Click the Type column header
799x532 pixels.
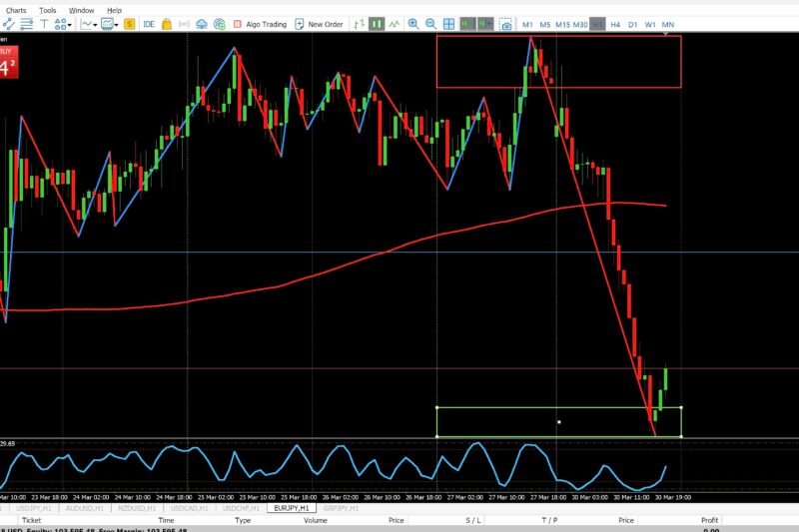[x=243, y=520]
